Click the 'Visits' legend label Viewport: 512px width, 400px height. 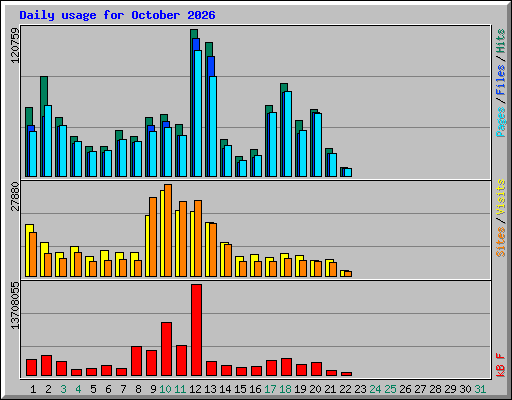[501, 198]
